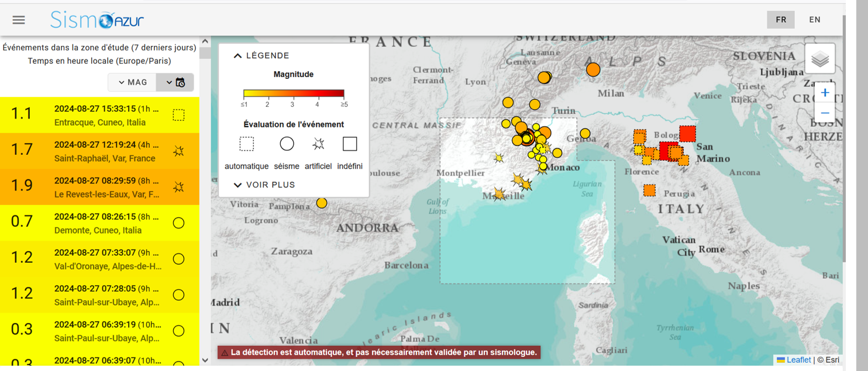Zoom out on the map
This screenshot has height=371, width=868.
click(x=825, y=113)
